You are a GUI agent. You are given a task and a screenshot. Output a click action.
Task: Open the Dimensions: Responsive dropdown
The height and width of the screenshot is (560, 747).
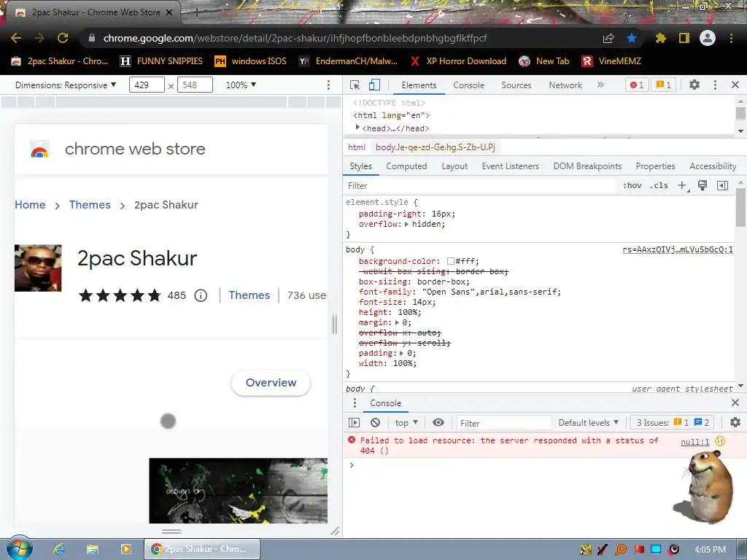[66, 85]
